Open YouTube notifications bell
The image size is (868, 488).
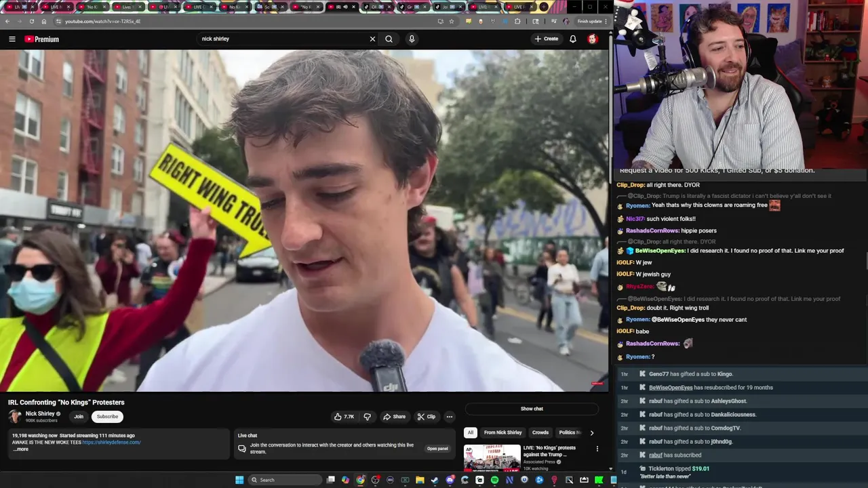(x=573, y=39)
